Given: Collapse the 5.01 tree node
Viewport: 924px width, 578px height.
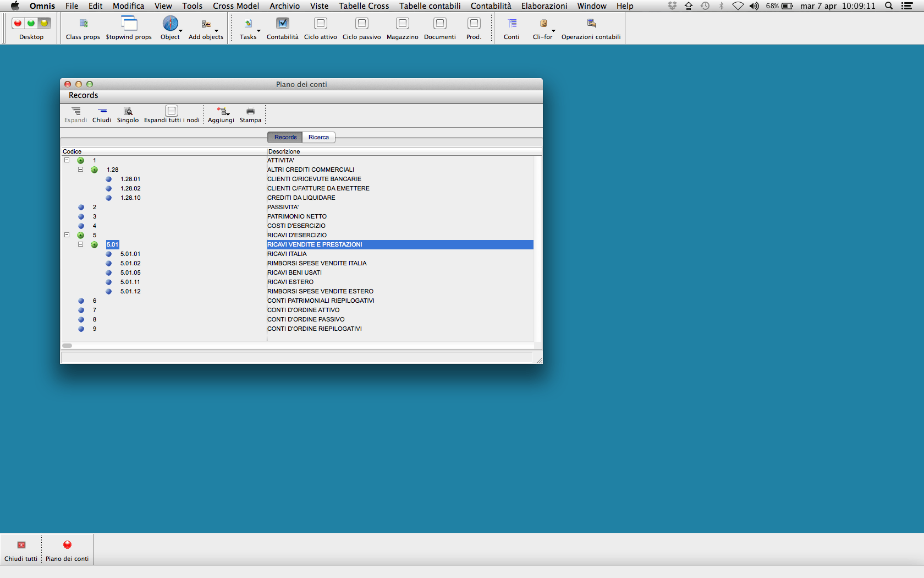Looking at the screenshot, I should point(81,244).
